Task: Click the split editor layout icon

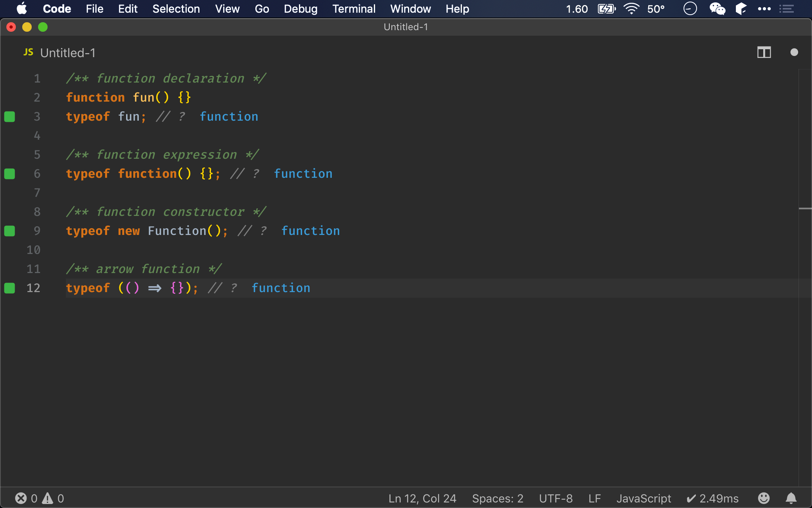Action: pos(764,52)
